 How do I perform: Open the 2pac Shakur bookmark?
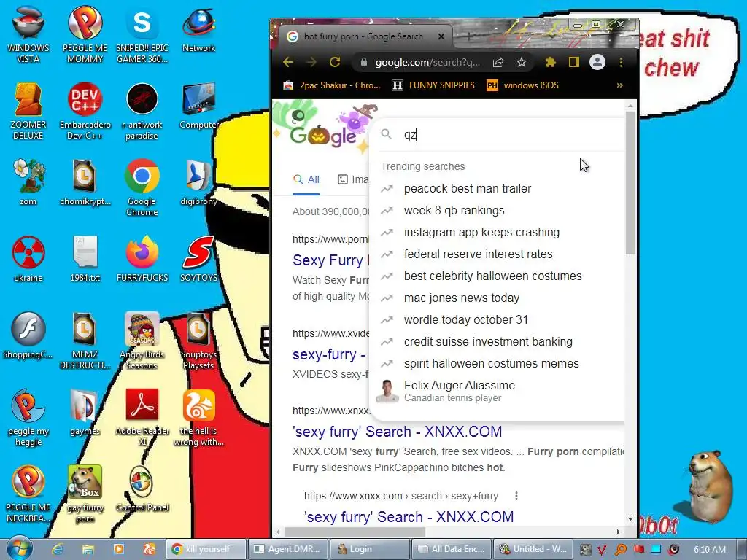(332, 85)
